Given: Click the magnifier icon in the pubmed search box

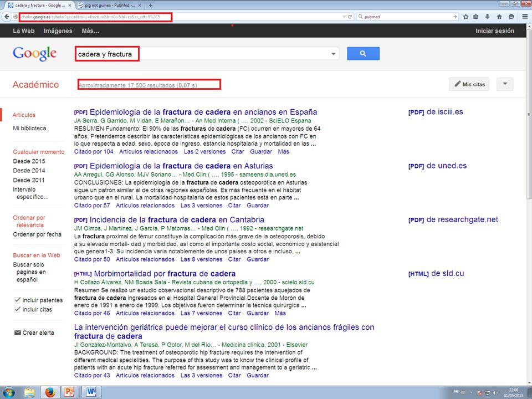Looking at the screenshot, I should point(360,17).
